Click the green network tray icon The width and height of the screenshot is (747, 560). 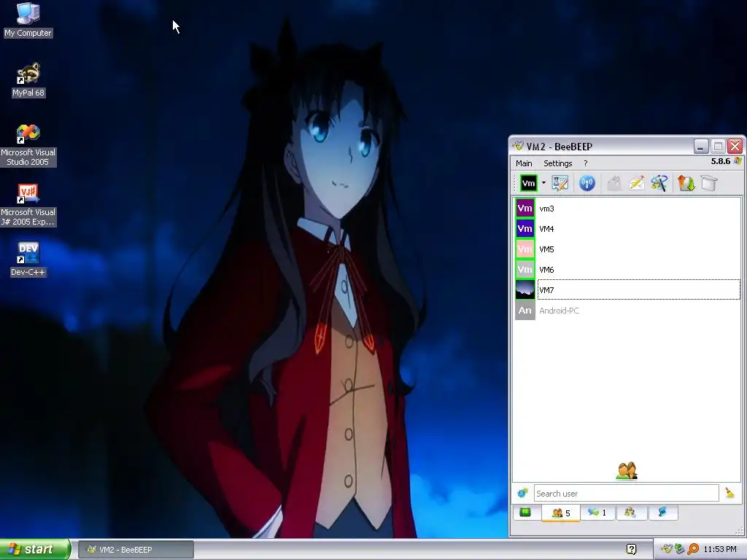coord(680,549)
